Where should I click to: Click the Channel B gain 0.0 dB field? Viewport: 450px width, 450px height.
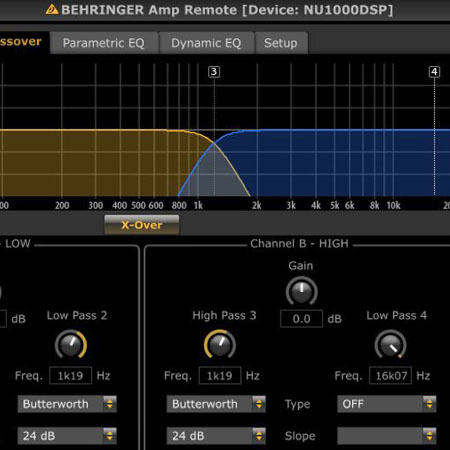pyautogui.click(x=301, y=319)
